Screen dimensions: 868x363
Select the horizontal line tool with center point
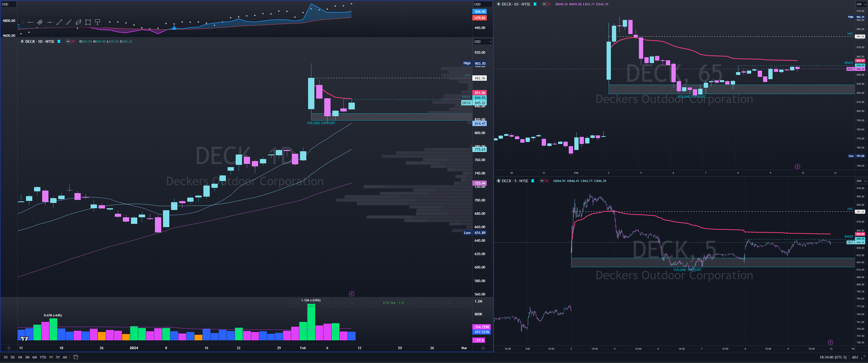pos(49,22)
